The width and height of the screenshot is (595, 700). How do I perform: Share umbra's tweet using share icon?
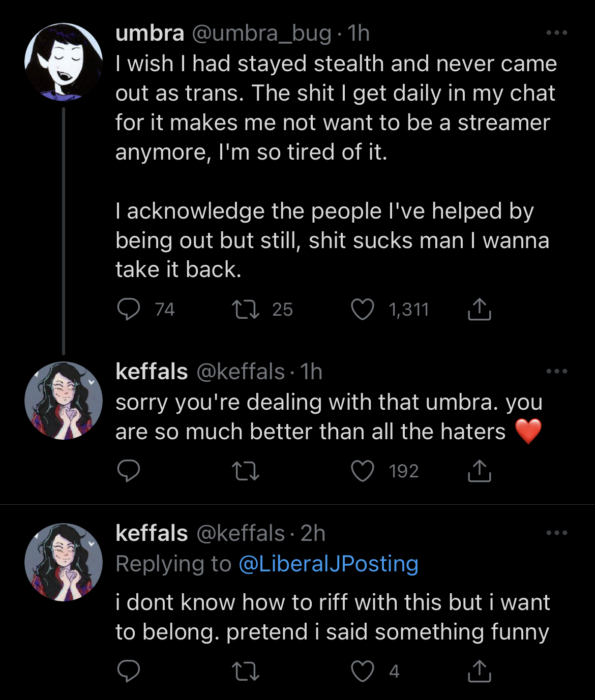point(479,309)
